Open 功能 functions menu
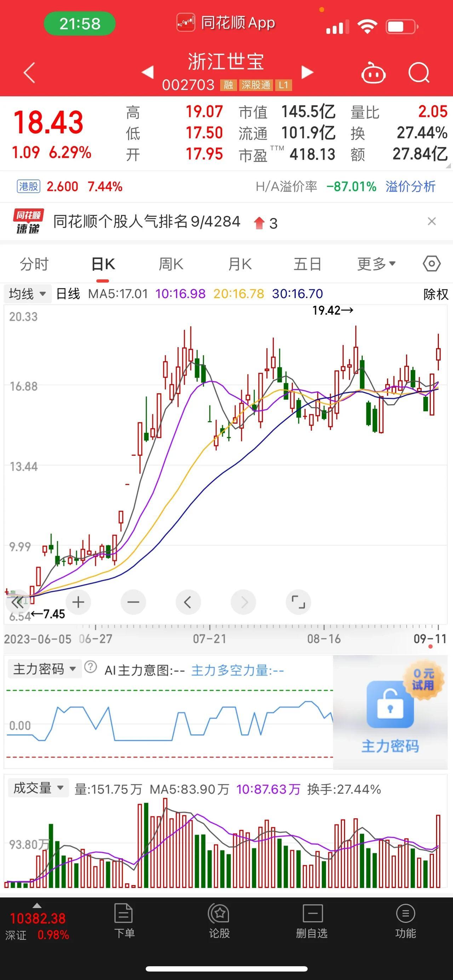The image size is (453, 980). [x=406, y=921]
